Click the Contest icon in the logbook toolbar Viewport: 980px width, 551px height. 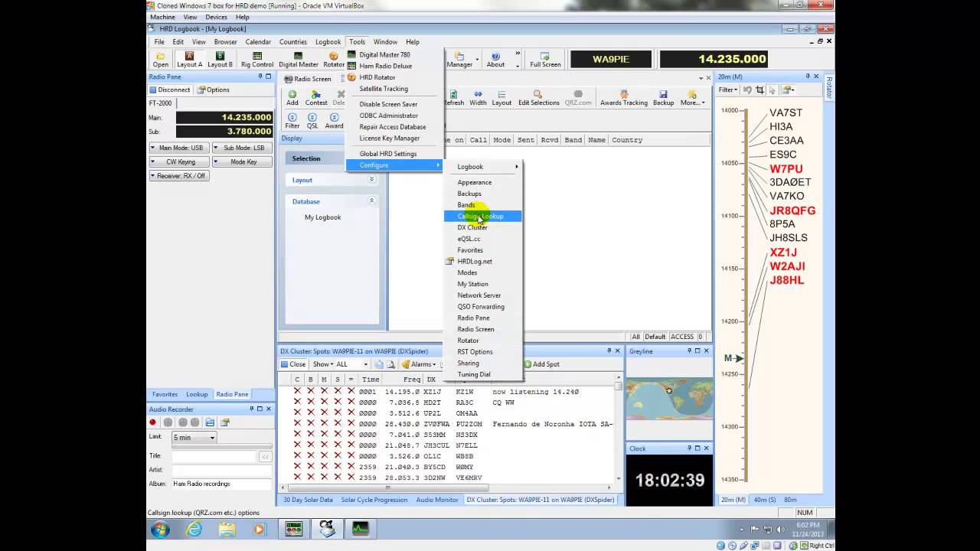[316, 98]
